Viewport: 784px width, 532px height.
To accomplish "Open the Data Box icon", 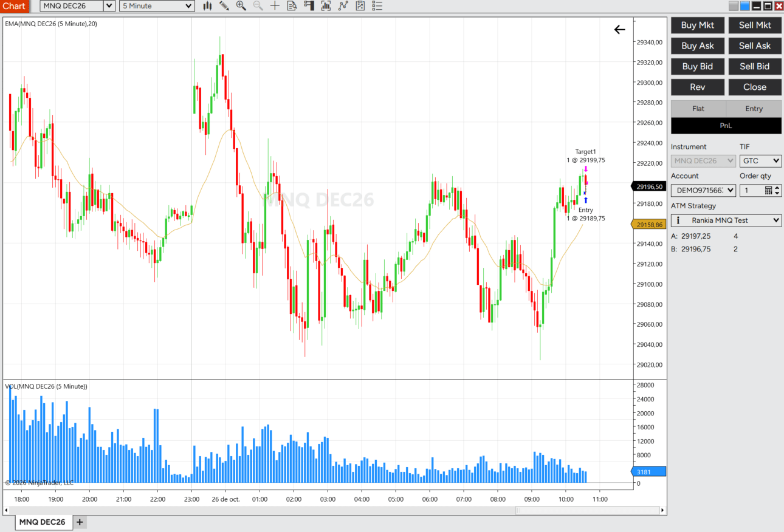I will tap(292, 6).
